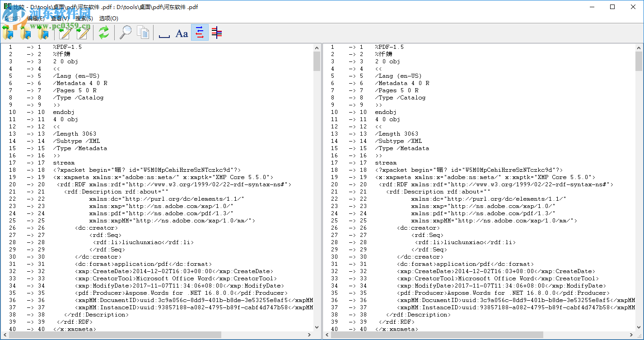This screenshot has height=340, width=644.
Task: Click '%PDF-1.5' line in left pane
Action: point(67,47)
